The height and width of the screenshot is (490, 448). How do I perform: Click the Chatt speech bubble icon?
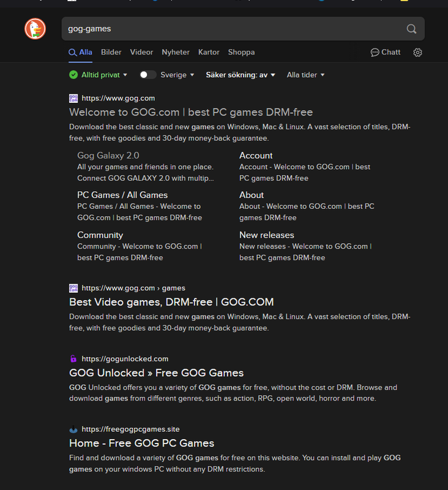375,52
